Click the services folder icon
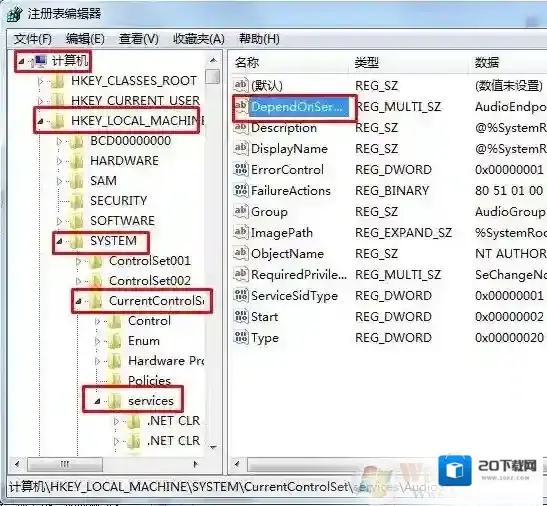Viewport: 547px width, 506px height. click(115, 401)
